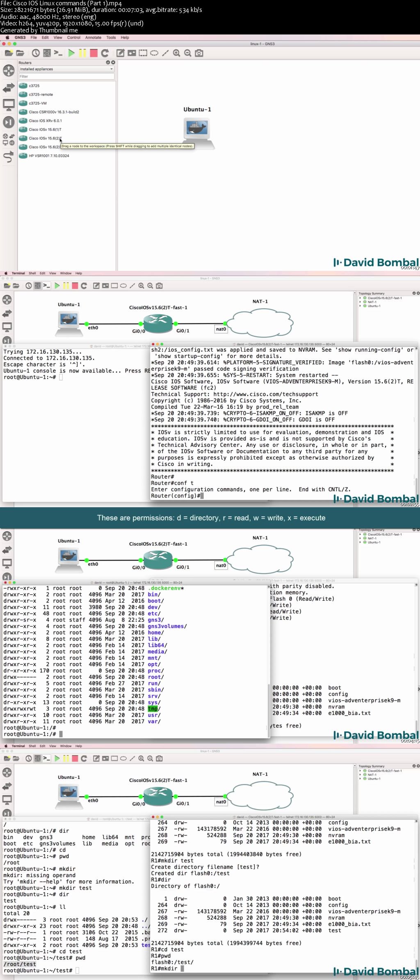Click New project icon in 00:01:47 frame
420x980 pixels.
coord(9,53)
